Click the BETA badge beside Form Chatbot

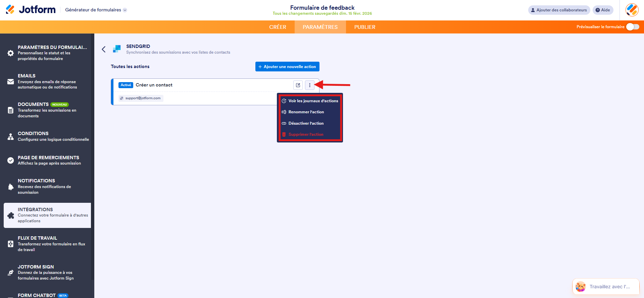(63, 296)
